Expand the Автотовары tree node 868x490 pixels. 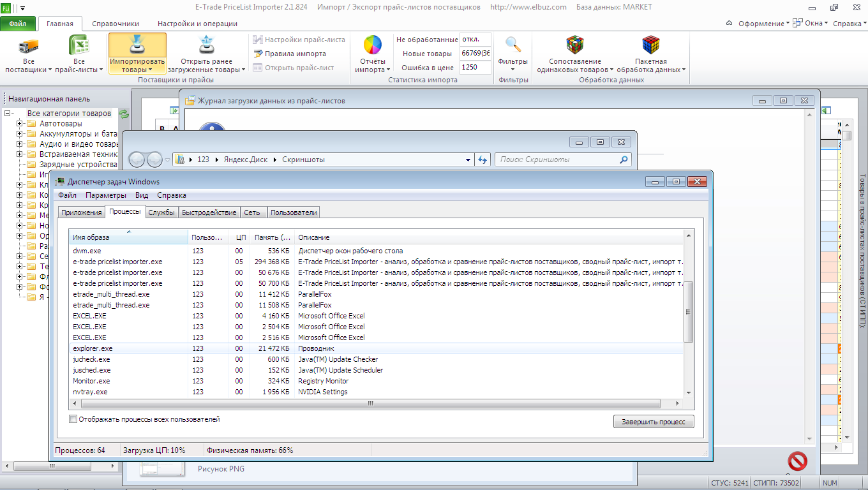tap(20, 124)
